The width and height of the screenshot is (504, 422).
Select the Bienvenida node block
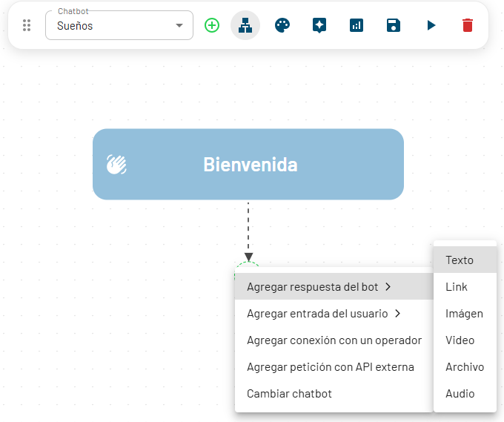[248, 164]
